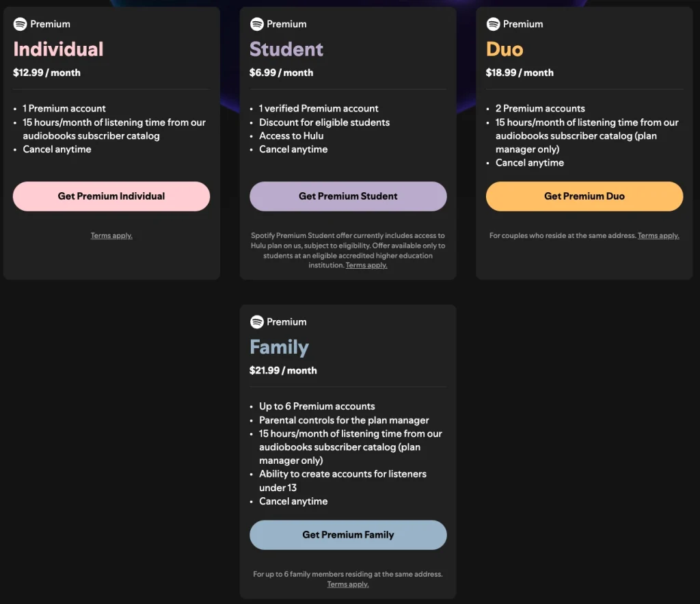Open Terms apply link under Student plan
The image size is (700, 604).
click(x=366, y=265)
